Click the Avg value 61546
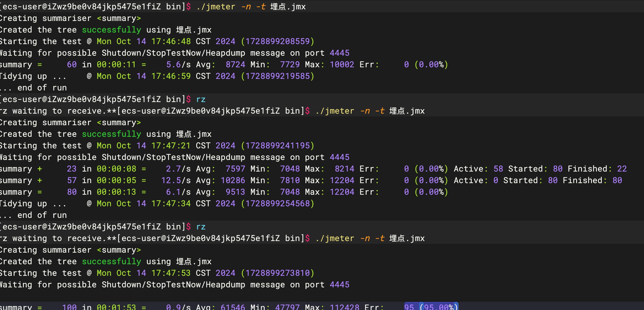Screen dimensions: 644x310 pyautogui.click(x=233, y=307)
